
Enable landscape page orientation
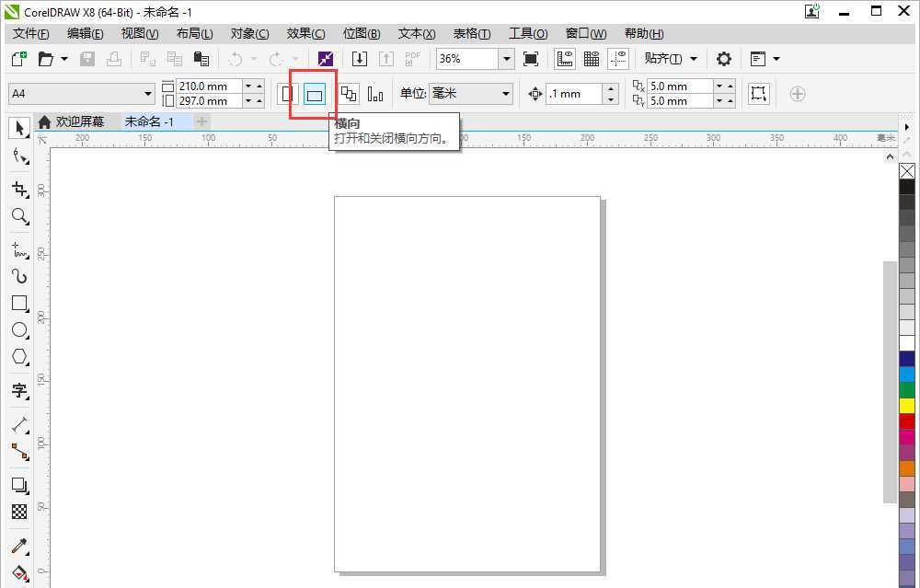coord(314,94)
